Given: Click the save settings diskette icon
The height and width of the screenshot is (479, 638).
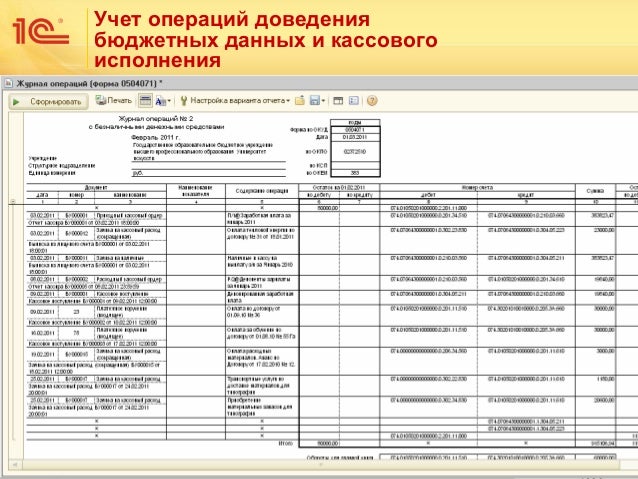Looking at the screenshot, I should 315,101.
